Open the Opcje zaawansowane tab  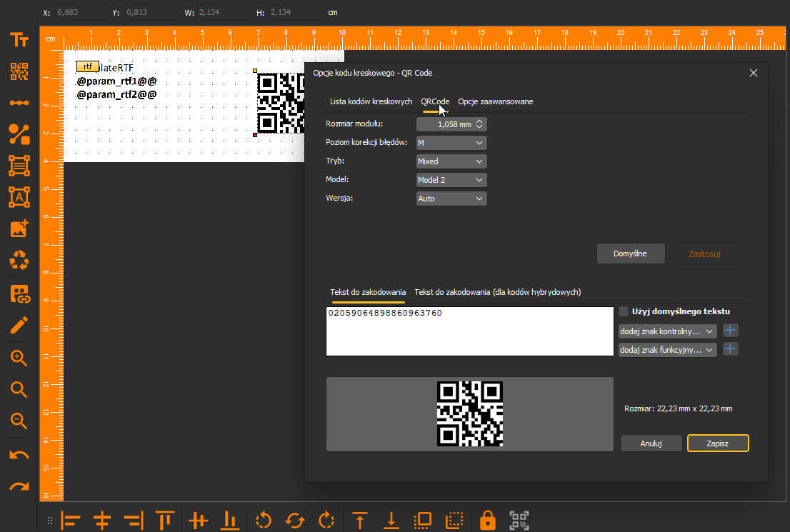[x=495, y=101]
